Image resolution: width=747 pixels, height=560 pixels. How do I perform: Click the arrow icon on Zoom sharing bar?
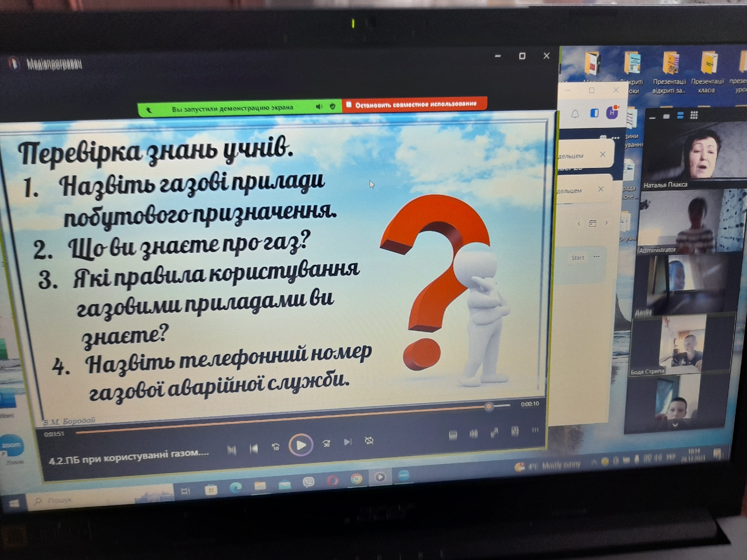coord(149,111)
